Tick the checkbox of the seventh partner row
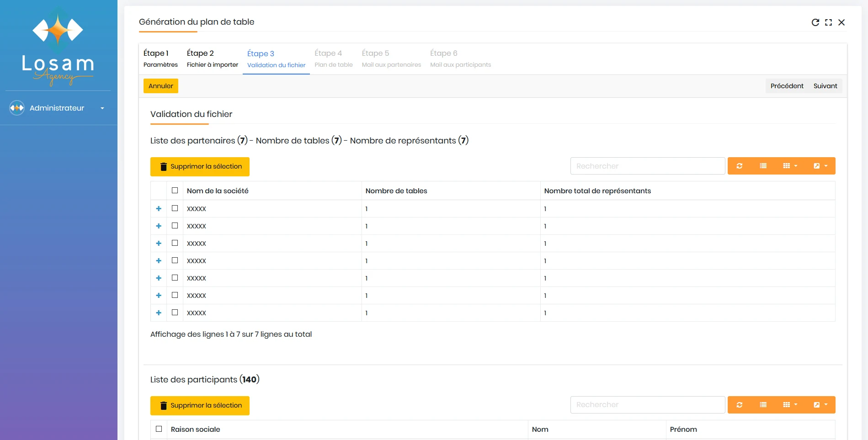The image size is (868, 440). click(x=175, y=312)
